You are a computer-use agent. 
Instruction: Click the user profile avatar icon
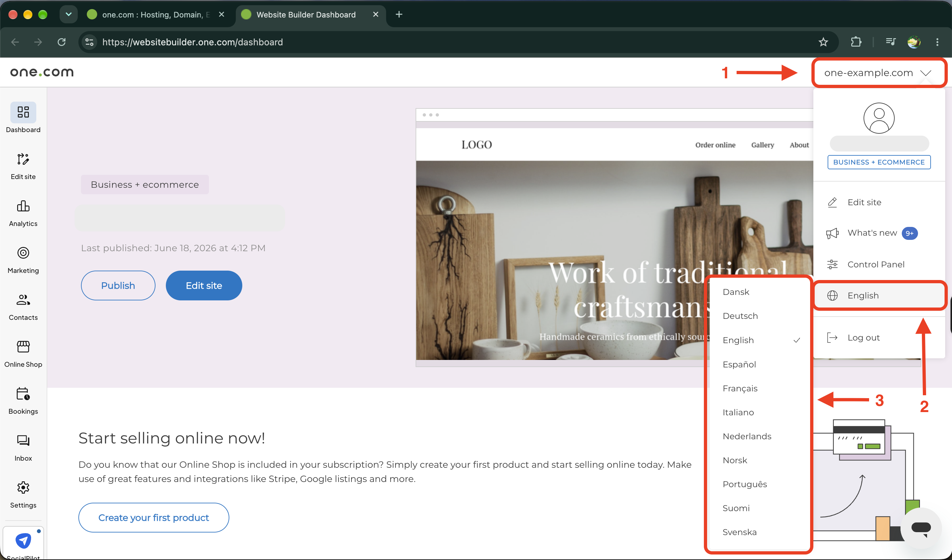point(879,118)
